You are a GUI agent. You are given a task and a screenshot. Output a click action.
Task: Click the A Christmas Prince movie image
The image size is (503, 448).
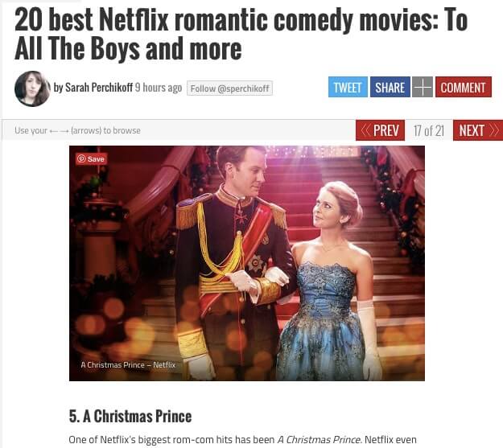coord(247,263)
